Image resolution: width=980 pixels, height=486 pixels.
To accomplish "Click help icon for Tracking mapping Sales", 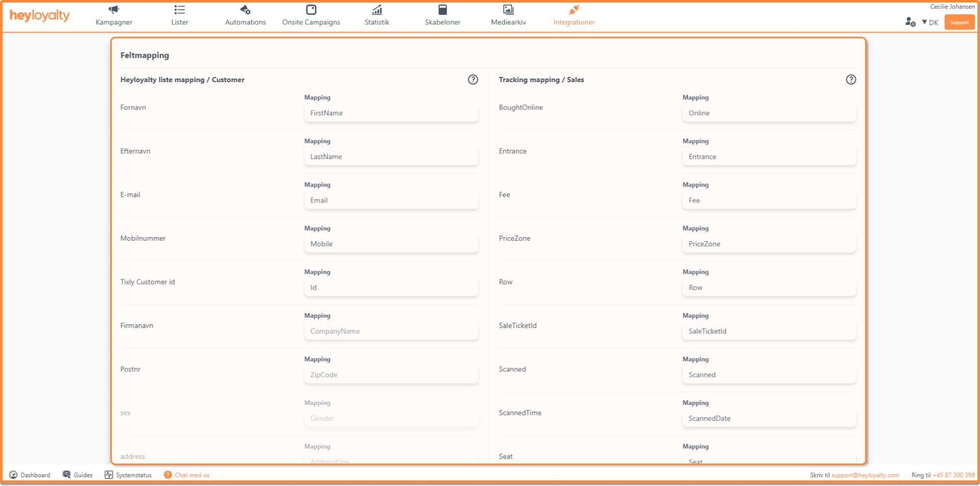I will point(851,80).
